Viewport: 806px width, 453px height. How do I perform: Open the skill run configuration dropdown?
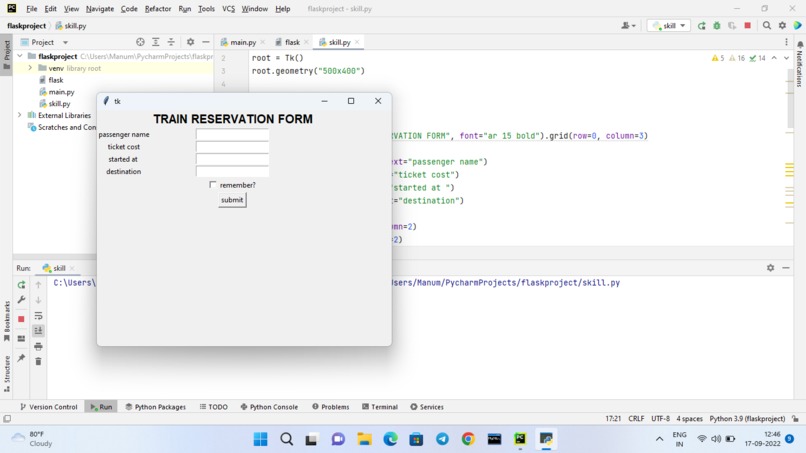click(x=669, y=25)
